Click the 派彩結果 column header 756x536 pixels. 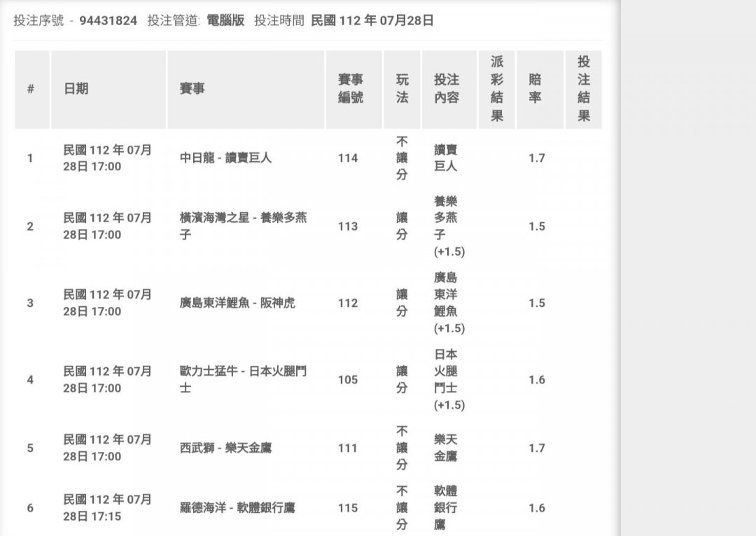click(497, 89)
